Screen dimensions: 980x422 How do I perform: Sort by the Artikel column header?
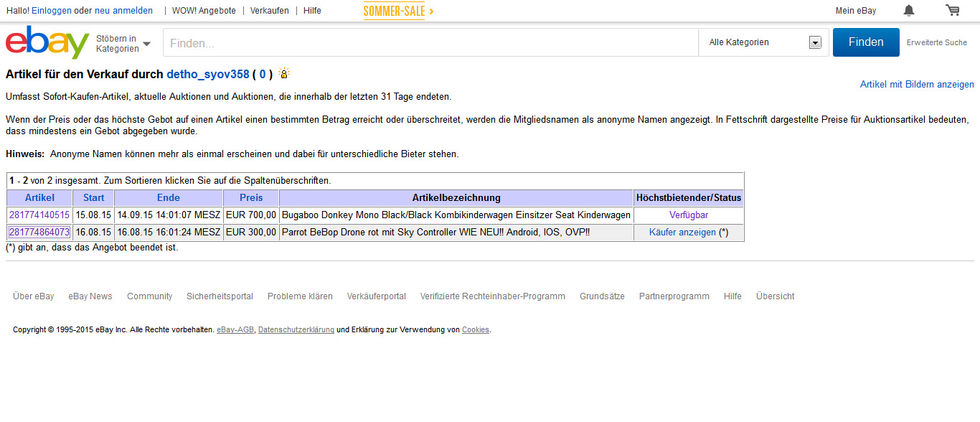pyautogui.click(x=39, y=197)
